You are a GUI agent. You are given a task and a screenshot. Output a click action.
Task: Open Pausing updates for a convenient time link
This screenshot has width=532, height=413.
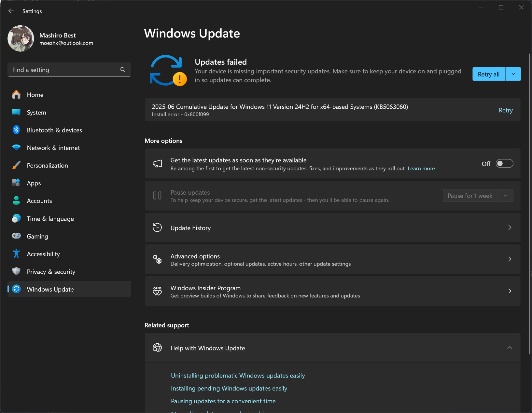[x=223, y=401]
